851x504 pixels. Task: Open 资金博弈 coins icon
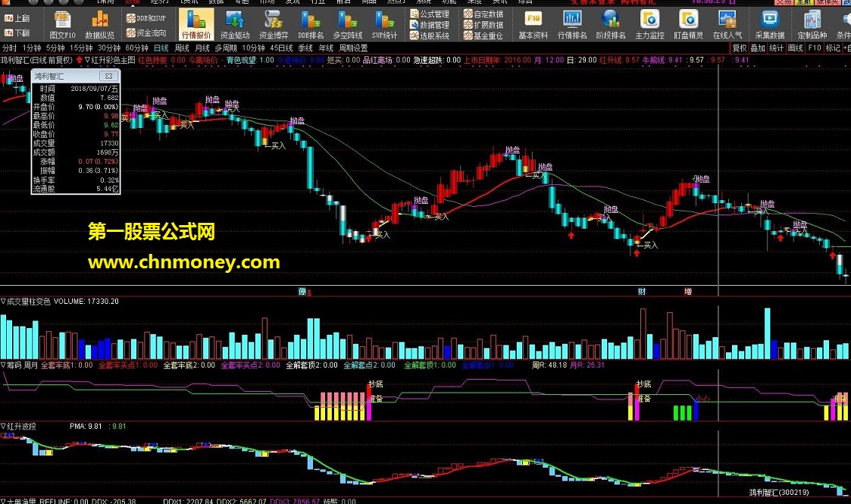point(274,25)
